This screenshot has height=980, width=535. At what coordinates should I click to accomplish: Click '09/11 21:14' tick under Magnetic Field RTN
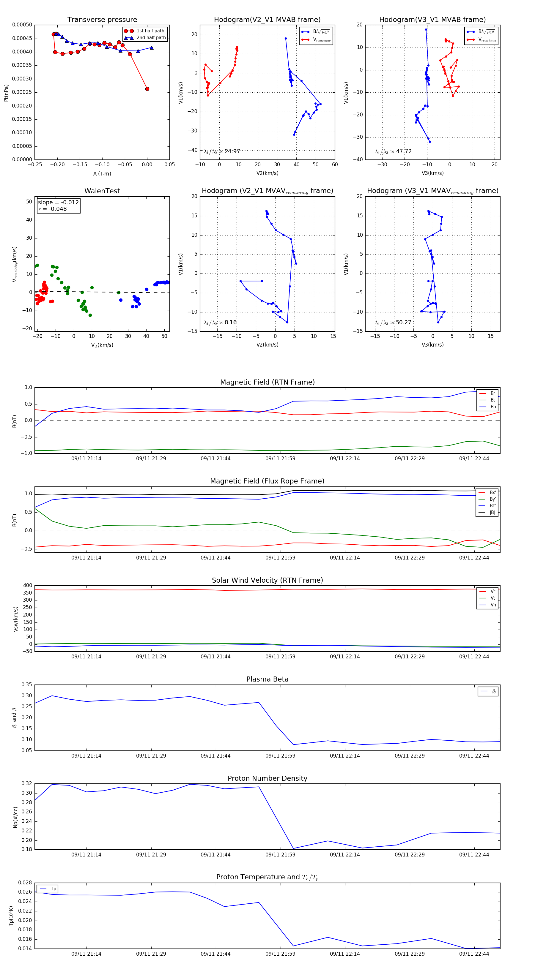(x=86, y=459)
